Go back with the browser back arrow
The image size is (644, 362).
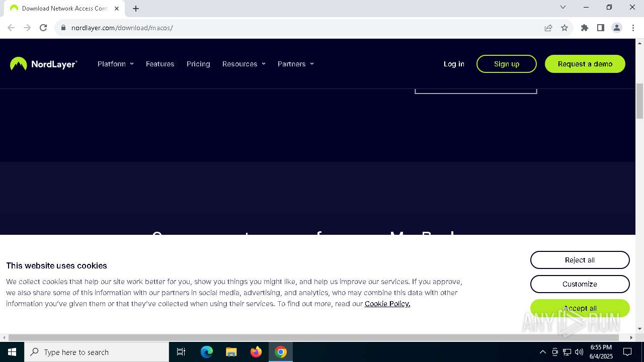point(11,28)
